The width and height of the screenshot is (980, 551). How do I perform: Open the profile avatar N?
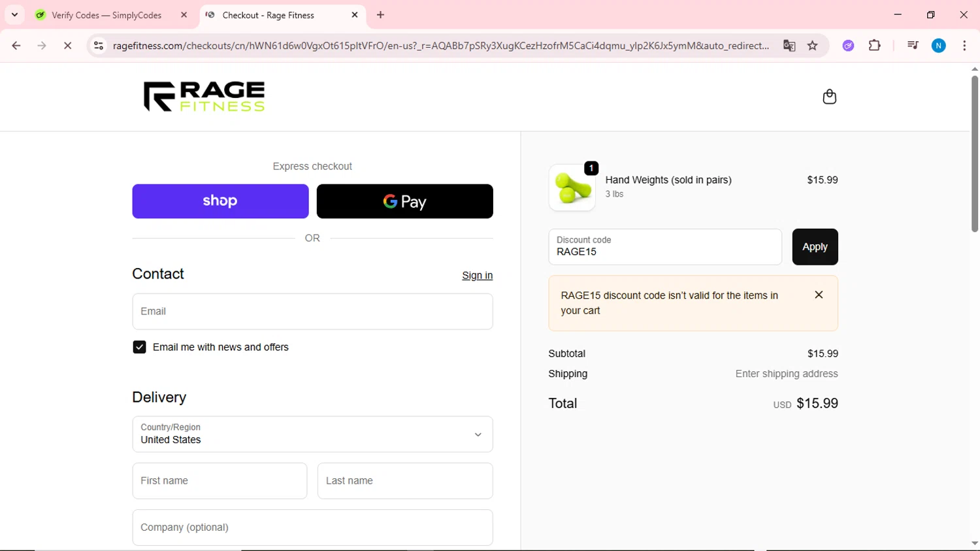coord(939,46)
